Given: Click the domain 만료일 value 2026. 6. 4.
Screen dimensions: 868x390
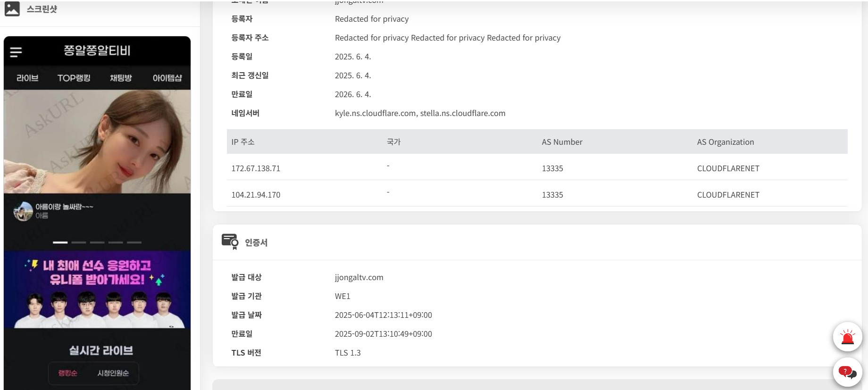Looking at the screenshot, I should pyautogui.click(x=353, y=94).
